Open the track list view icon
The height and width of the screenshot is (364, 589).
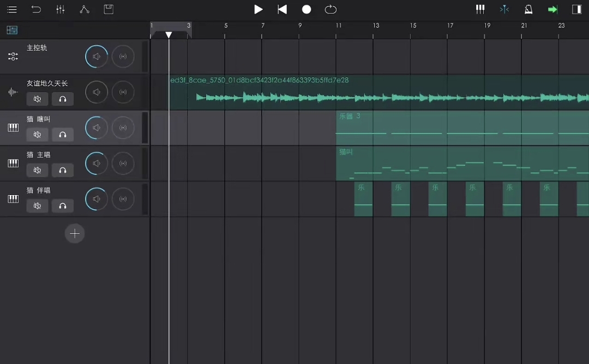(x=12, y=30)
